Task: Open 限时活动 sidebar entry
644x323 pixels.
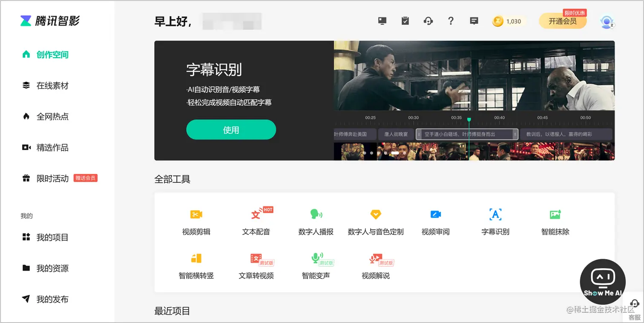Action: pos(45,179)
